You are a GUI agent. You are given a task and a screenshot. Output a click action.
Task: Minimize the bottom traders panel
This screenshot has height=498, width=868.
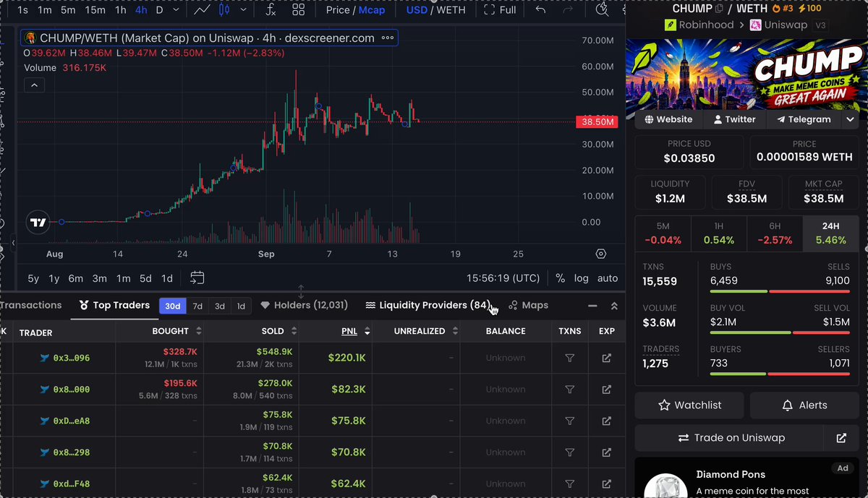592,306
